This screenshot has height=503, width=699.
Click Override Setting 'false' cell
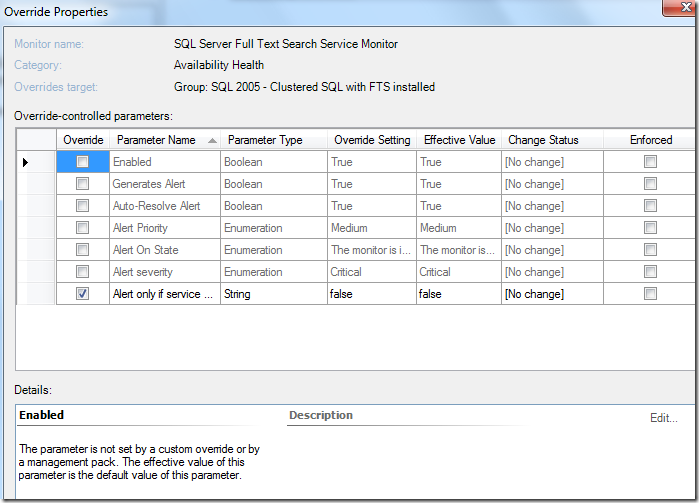[372, 294]
